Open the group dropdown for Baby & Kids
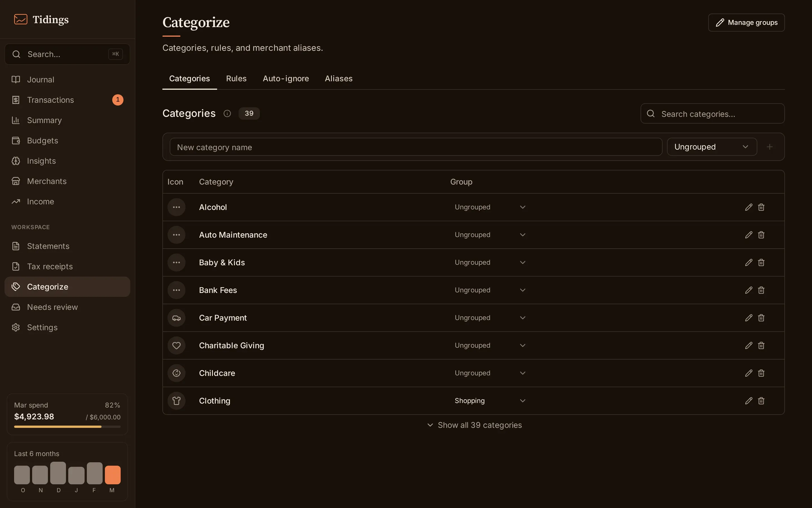This screenshot has height=508, width=812. point(490,262)
